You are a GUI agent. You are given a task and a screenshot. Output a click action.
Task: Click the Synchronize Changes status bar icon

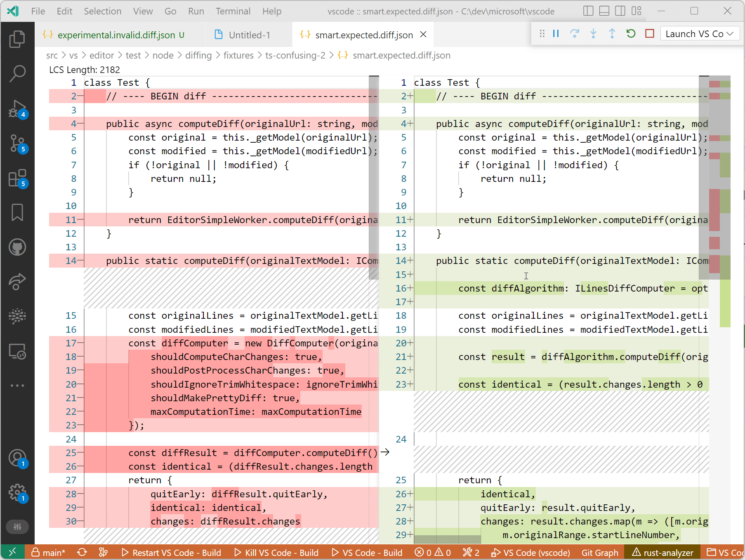[82, 553]
